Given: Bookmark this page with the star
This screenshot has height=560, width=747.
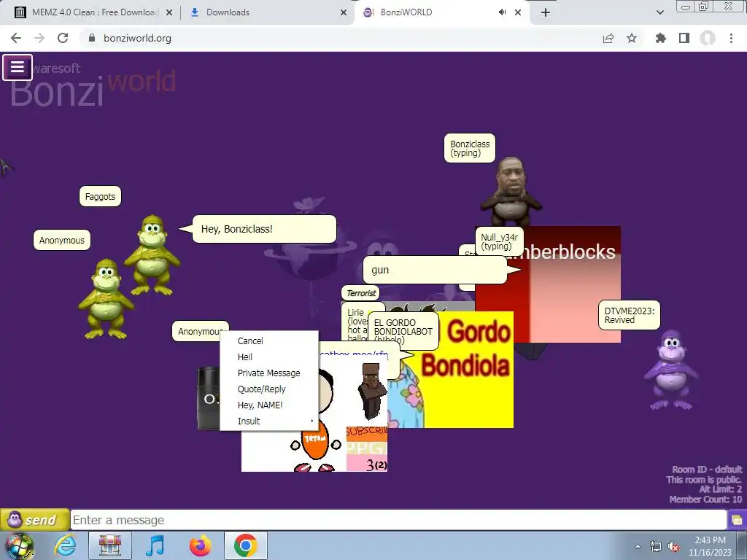Looking at the screenshot, I should (x=632, y=38).
